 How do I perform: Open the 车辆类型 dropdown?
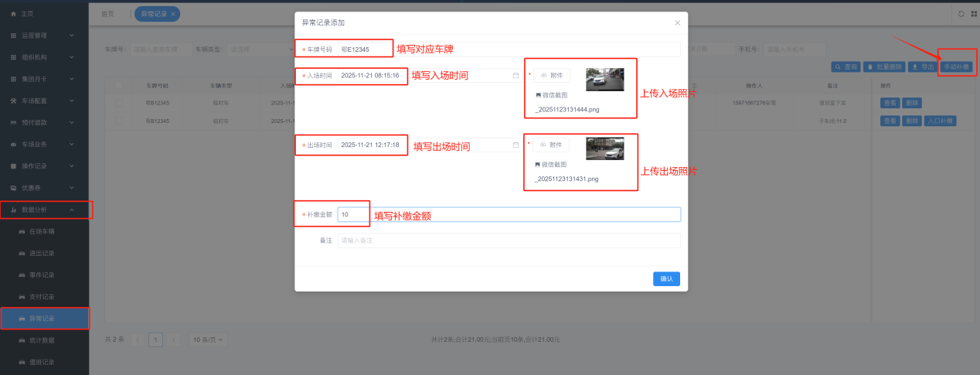pos(260,49)
